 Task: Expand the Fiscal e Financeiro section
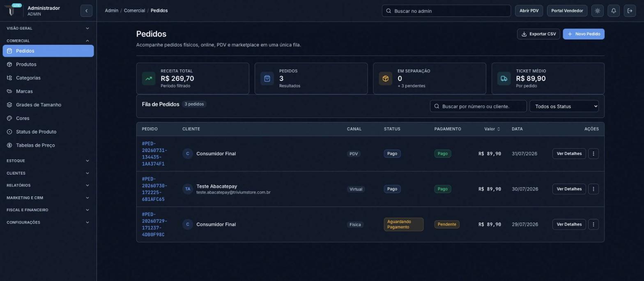coord(48,210)
